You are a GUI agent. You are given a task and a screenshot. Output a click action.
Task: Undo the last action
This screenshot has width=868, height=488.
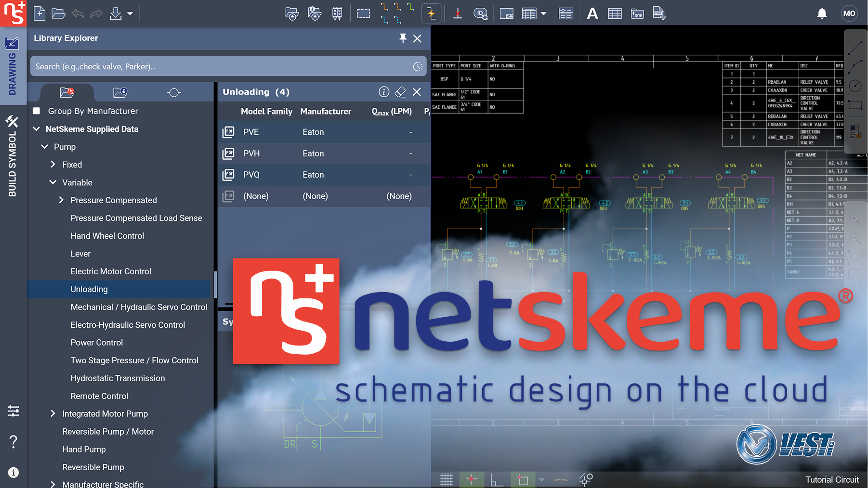pyautogui.click(x=78, y=13)
